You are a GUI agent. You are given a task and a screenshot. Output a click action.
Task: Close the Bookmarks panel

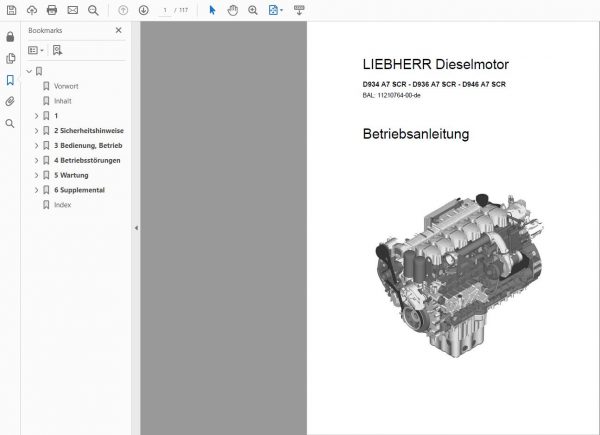tap(119, 30)
